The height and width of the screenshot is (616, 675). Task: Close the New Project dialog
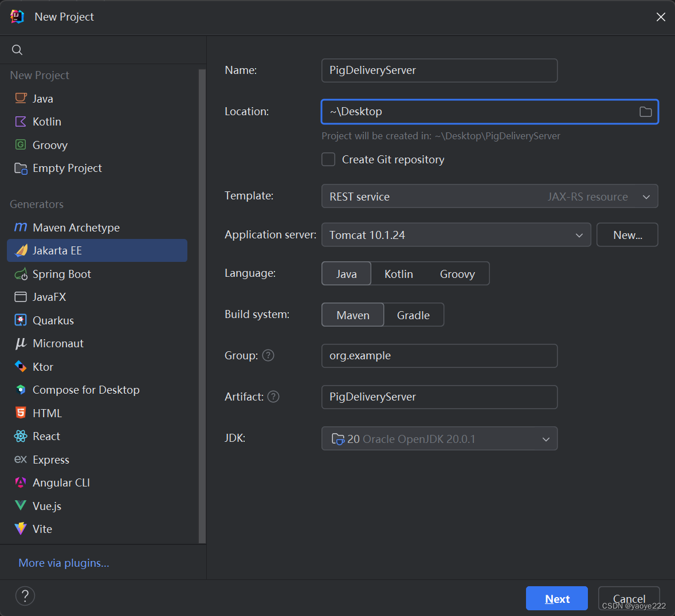coord(661,17)
